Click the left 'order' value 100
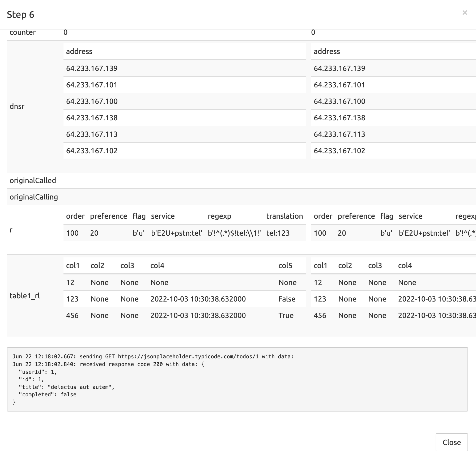476x458 pixels. click(72, 233)
